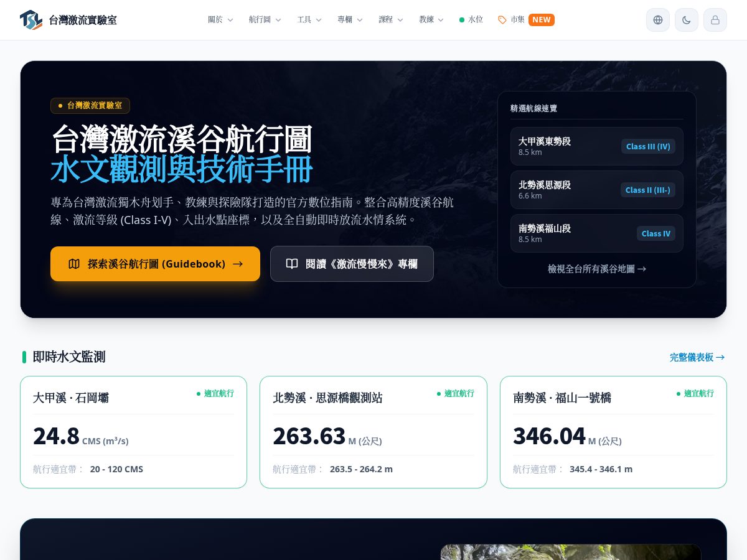Screen dimensions: 747x560
Task: Toggle dark mode moon icon
Action: (x=687, y=20)
